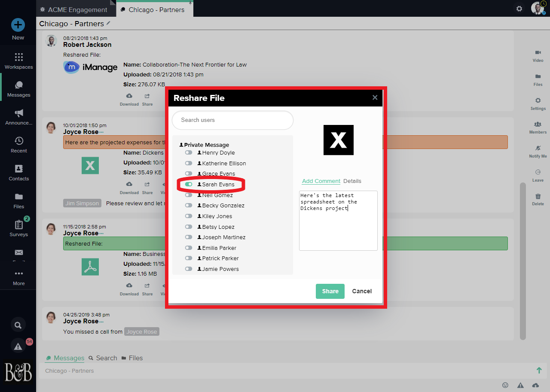The image size is (550, 392).
Task: Open the Joyce Rose message options ellipsis
Action: [x=101, y=132]
